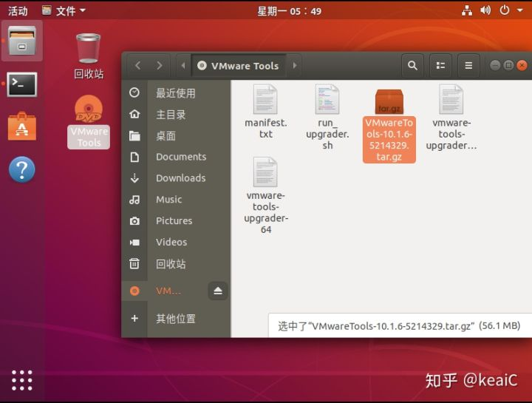The width and height of the screenshot is (532, 403).
Task: Open the Files app in the dock
Action: (22, 41)
